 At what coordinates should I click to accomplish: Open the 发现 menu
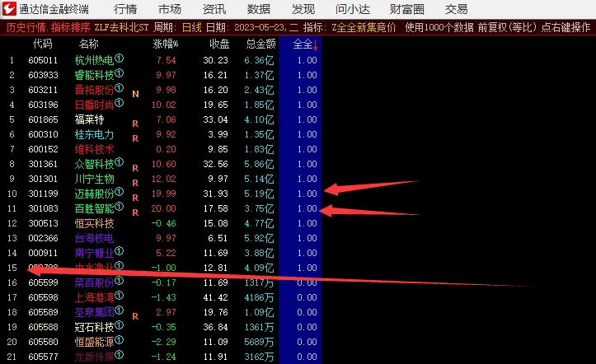click(303, 9)
